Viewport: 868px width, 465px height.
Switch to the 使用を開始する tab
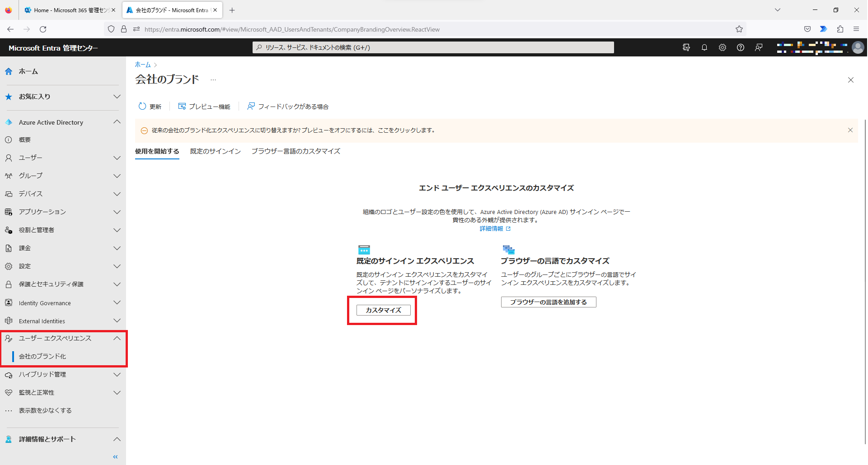(157, 152)
